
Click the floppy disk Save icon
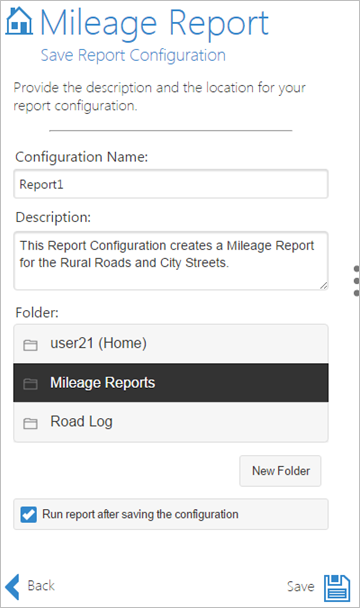pos(337,588)
